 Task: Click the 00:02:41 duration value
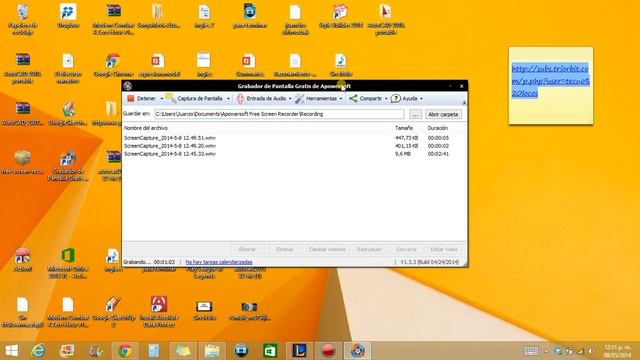(438, 154)
